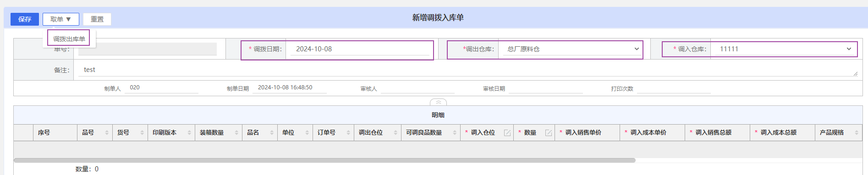This screenshot has width=868, height=175.
Task: Select 调拨出库单 from the dropdown menu
Action: [x=69, y=39]
